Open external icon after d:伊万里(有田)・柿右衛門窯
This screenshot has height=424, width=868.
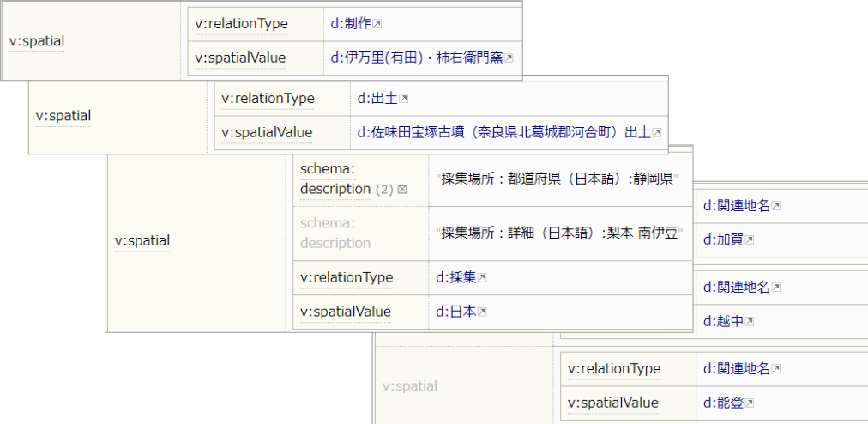(509, 58)
